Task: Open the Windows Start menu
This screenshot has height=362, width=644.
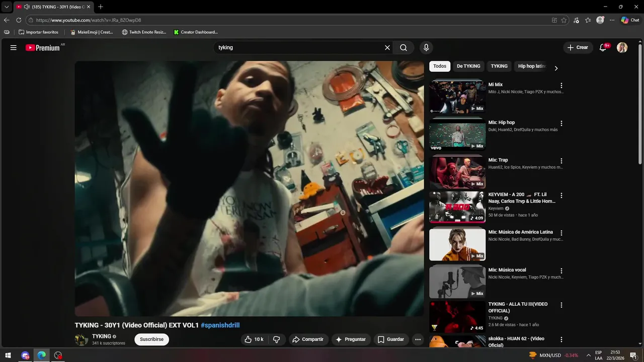Action: click(9, 355)
